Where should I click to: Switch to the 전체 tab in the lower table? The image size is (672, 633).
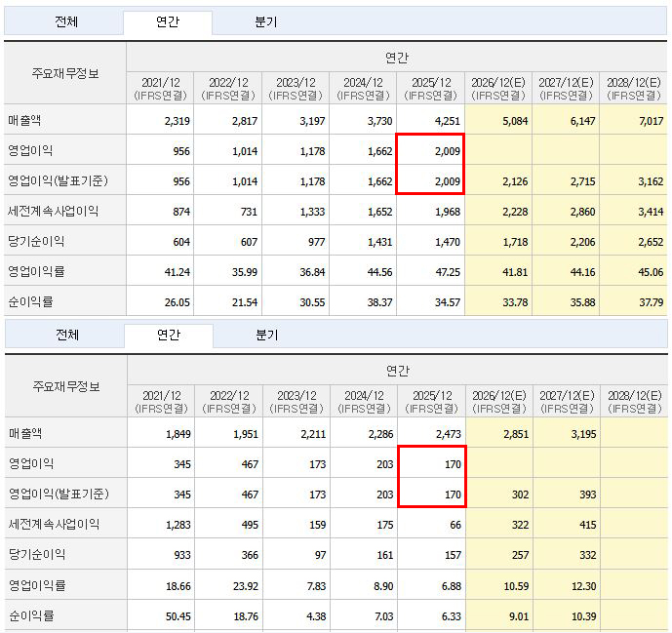tap(66, 335)
